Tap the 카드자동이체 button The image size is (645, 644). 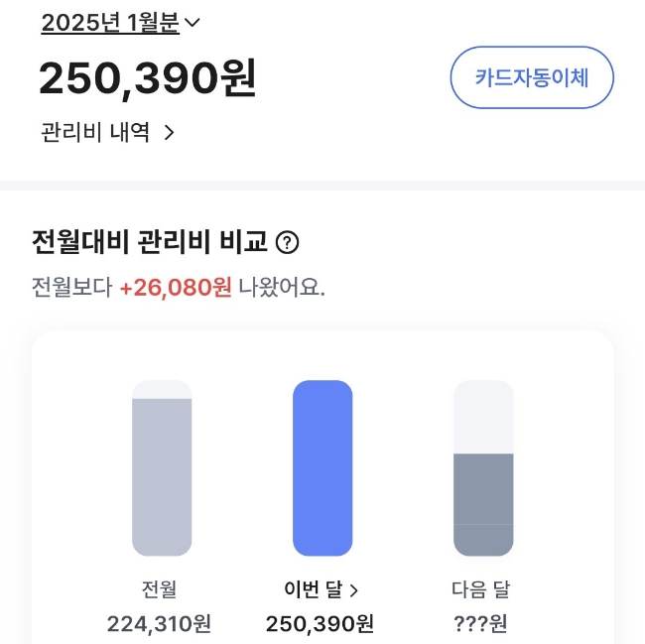pos(532,77)
